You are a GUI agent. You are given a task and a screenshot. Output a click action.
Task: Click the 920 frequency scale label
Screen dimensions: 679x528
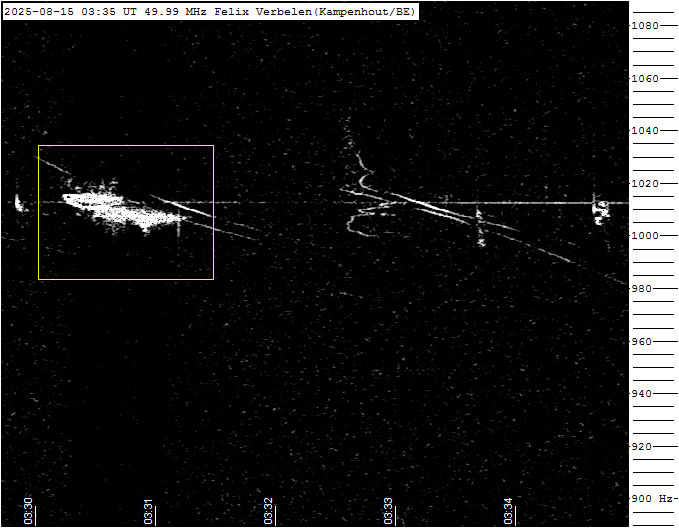(641, 447)
